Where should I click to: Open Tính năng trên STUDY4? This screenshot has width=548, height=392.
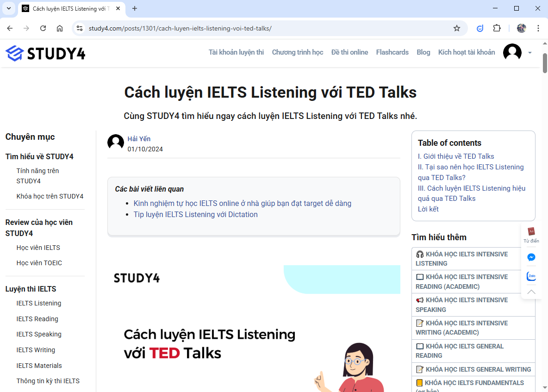coord(37,176)
